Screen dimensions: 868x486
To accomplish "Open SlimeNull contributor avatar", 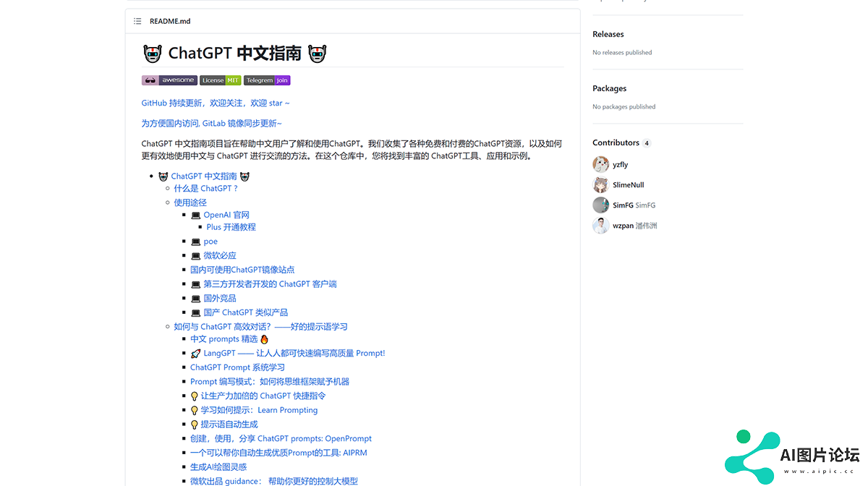I will (x=600, y=184).
